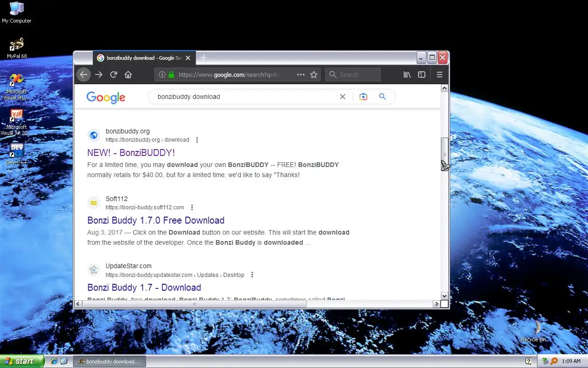Focus the address bar URL
This screenshot has width=588, height=368.
(x=228, y=75)
